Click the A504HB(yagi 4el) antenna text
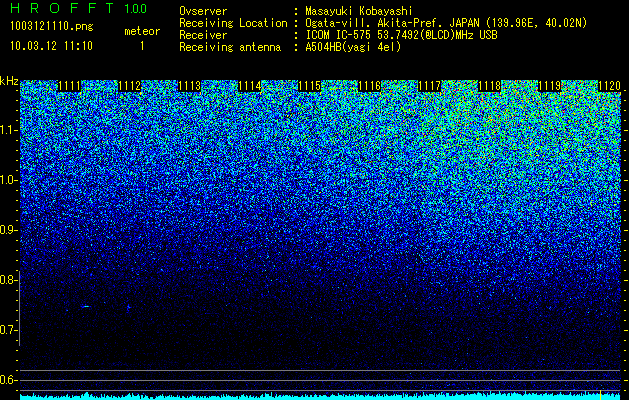The height and width of the screenshot is (400, 629). (353, 47)
